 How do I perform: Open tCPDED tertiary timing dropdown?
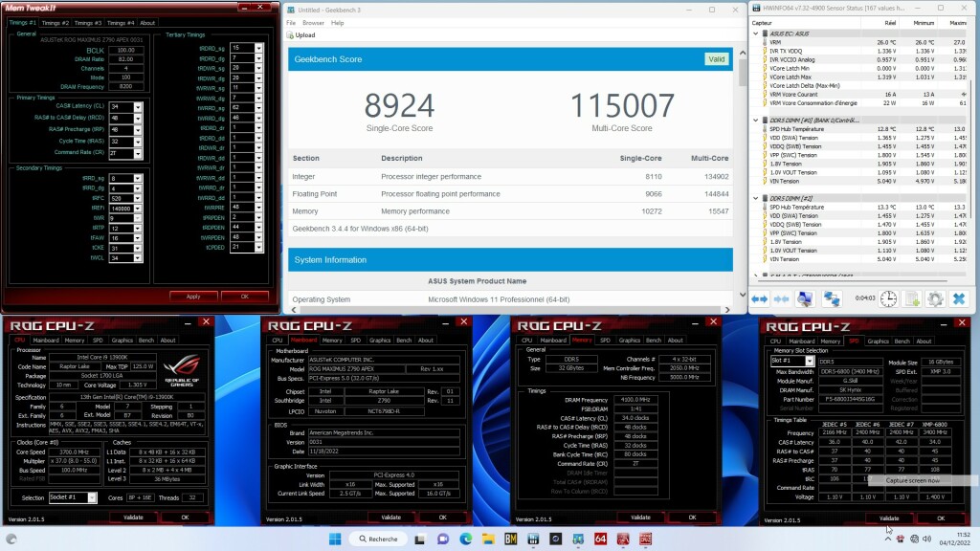click(x=258, y=248)
